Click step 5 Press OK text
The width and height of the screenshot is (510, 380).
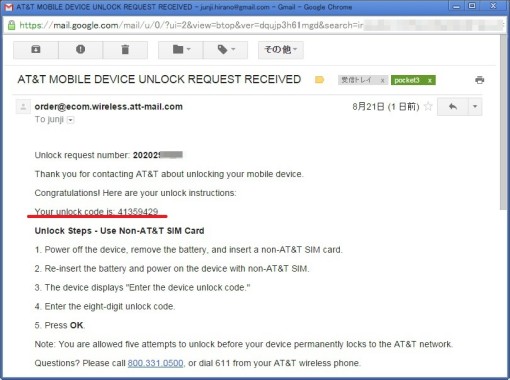[60, 325]
